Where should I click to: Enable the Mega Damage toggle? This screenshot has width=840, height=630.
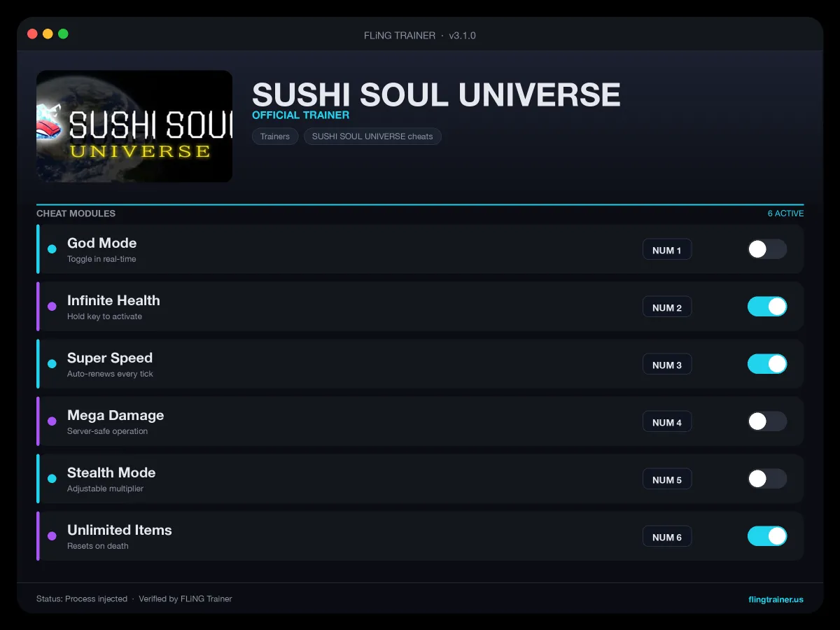coord(767,421)
